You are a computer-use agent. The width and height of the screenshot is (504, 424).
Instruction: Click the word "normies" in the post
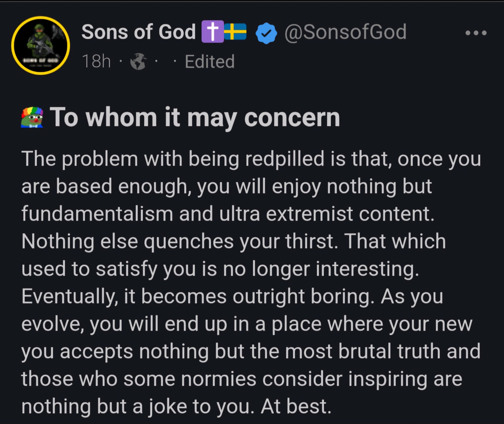click(x=219, y=379)
